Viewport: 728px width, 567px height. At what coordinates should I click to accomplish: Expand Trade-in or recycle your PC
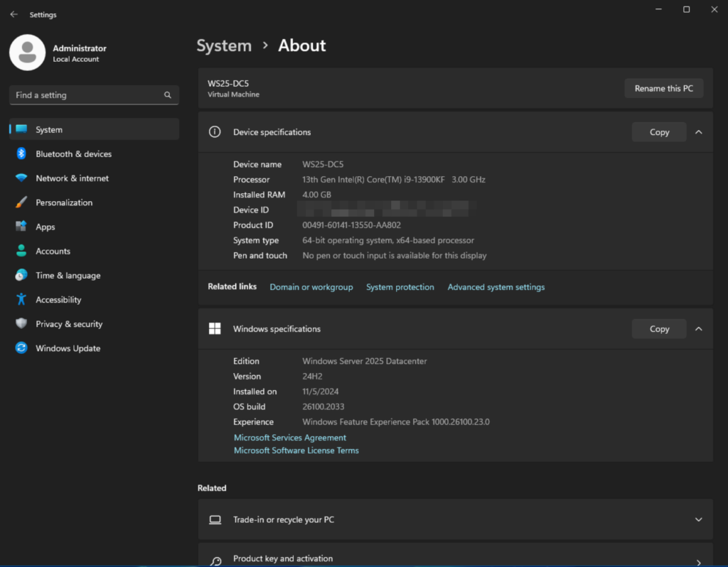(698, 519)
